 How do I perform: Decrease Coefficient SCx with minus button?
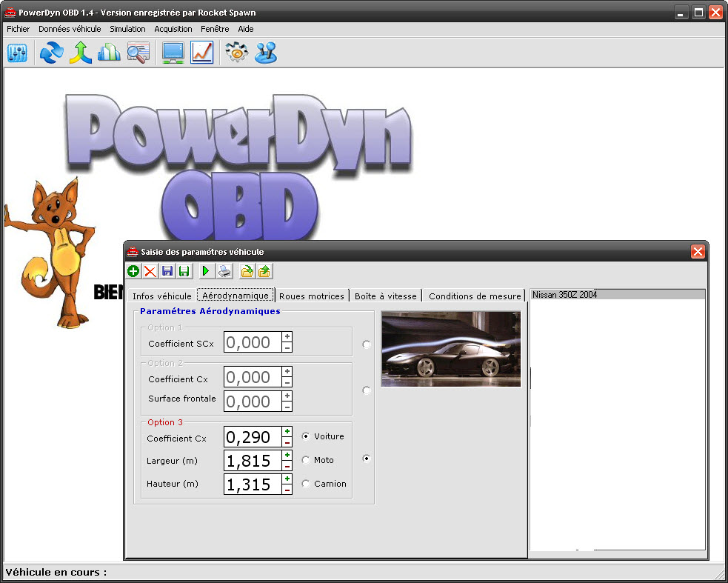coord(287,347)
